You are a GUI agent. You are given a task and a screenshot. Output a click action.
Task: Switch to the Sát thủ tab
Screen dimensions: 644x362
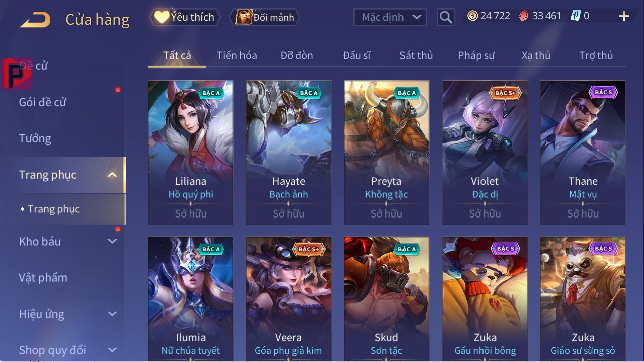pos(416,55)
